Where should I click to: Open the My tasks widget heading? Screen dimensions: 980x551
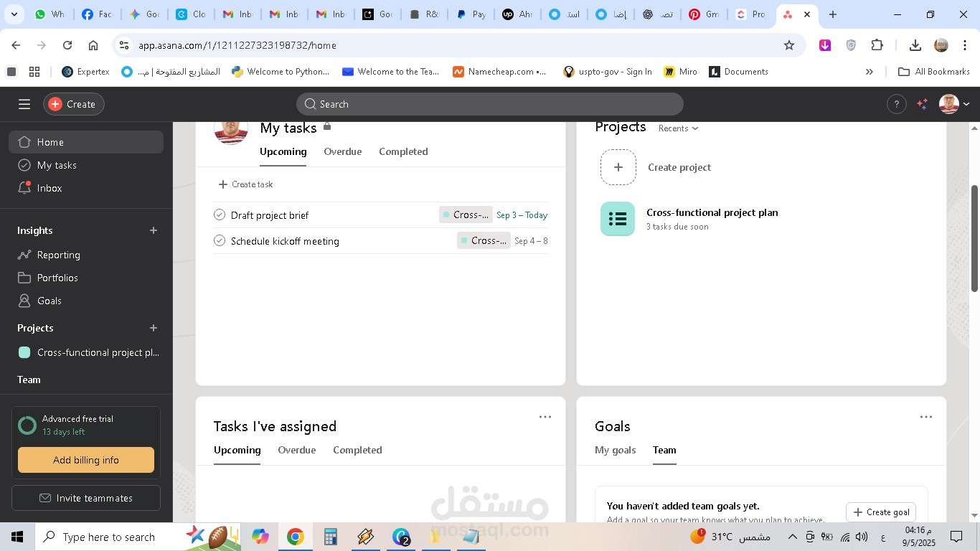(x=288, y=128)
